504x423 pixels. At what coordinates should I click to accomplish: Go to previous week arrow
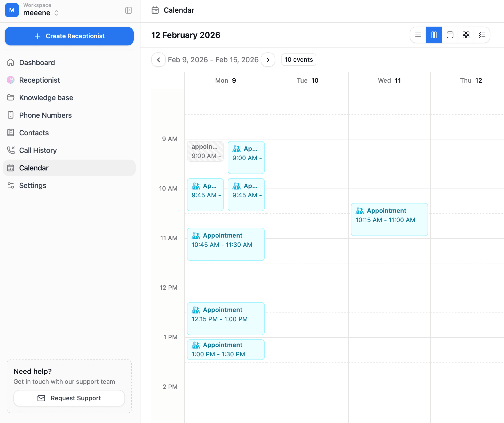159,60
